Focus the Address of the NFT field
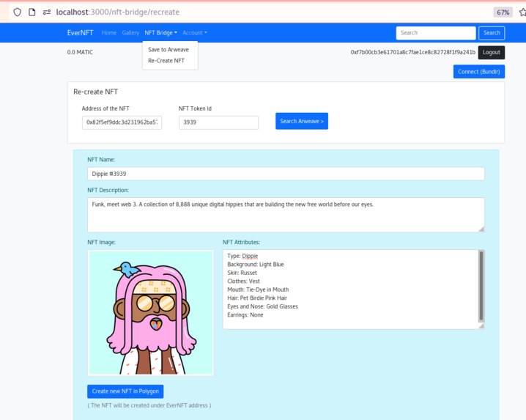This screenshot has width=526, height=420. (122, 122)
